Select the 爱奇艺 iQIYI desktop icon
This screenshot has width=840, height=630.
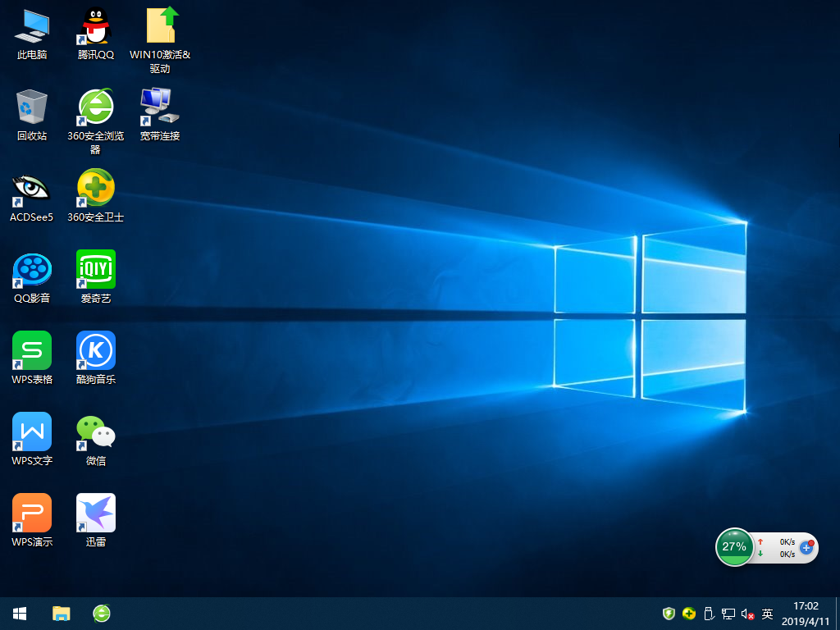click(x=96, y=270)
